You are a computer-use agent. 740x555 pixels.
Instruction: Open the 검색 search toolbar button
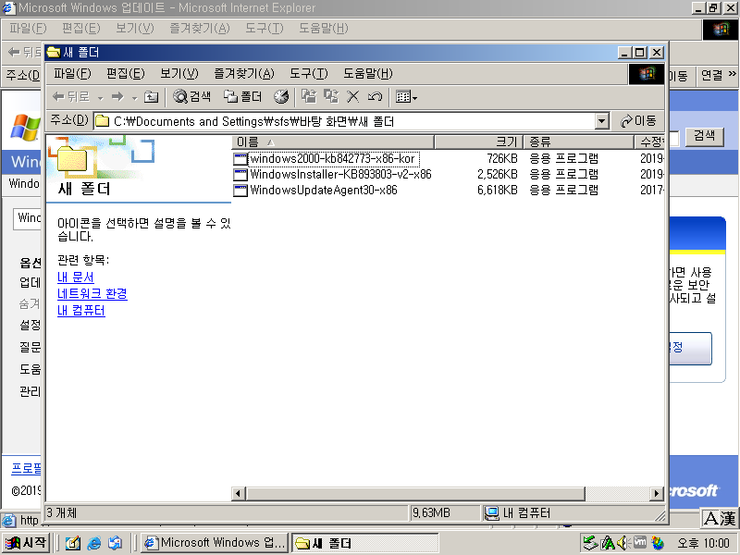coord(192,97)
